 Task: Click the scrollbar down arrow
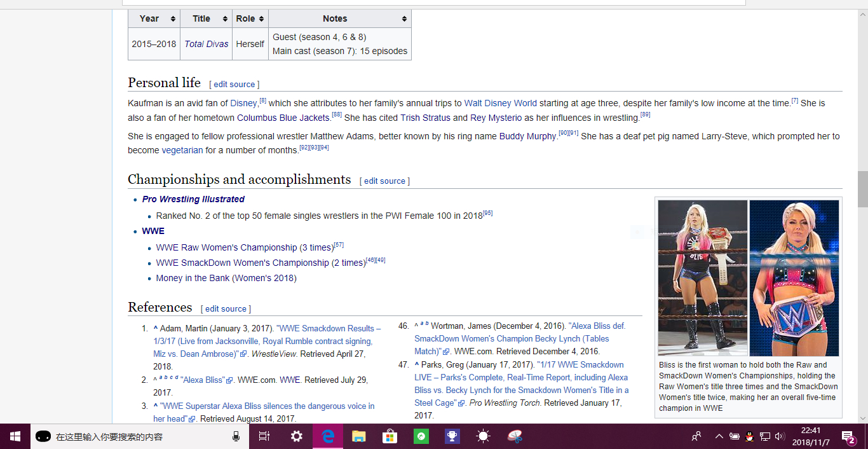[862, 418]
